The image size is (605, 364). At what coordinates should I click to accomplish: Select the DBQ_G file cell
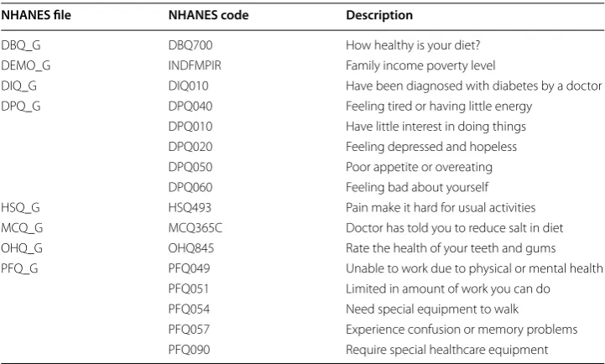tap(21, 45)
